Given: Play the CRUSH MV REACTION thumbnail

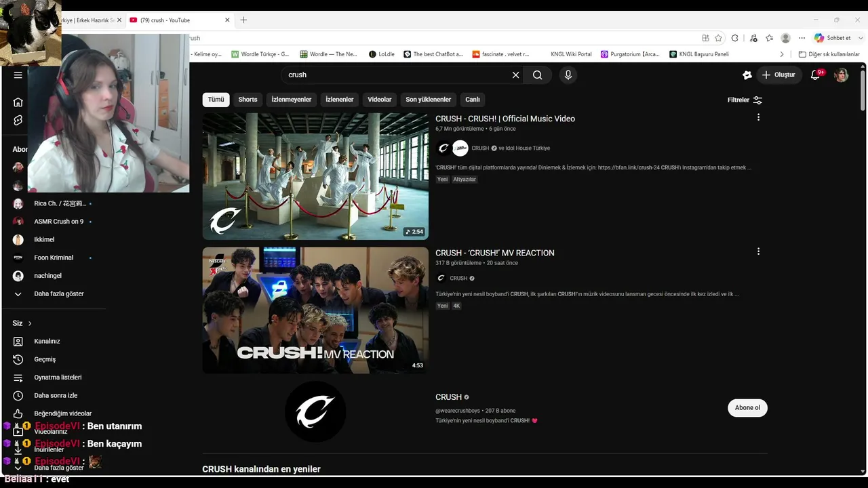Looking at the screenshot, I should click(315, 310).
